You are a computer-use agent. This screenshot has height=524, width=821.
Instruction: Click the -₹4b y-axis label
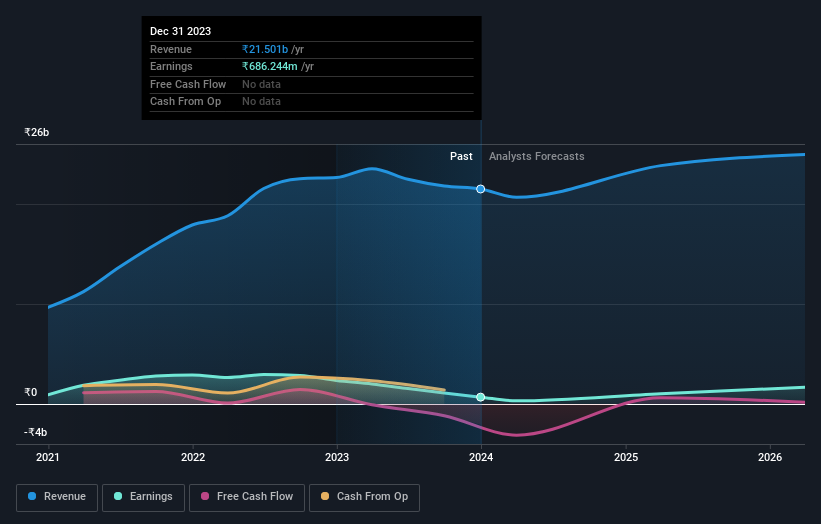pos(36,432)
